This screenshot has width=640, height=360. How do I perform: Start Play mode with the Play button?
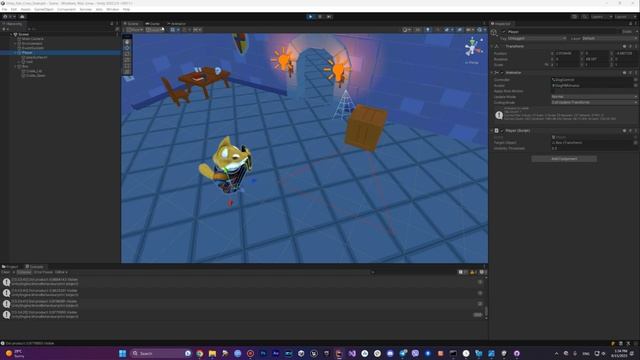(311, 17)
